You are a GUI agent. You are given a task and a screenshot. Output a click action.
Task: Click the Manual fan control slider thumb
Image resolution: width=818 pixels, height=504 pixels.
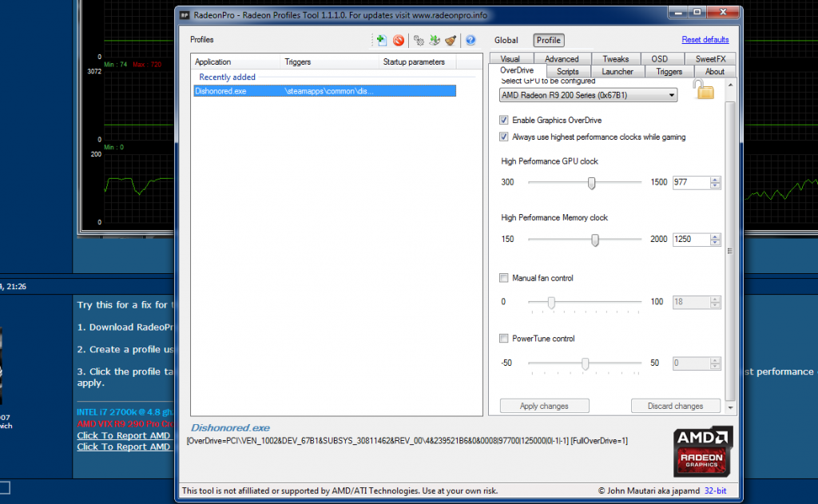click(551, 302)
